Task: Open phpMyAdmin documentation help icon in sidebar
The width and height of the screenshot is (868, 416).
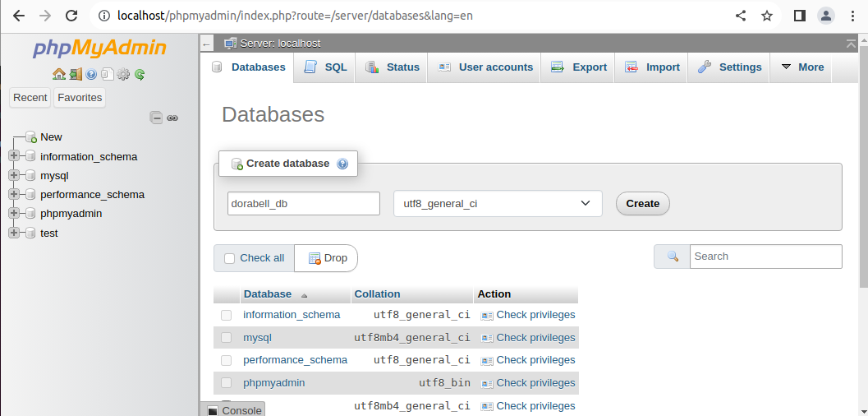Action: pyautogui.click(x=91, y=75)
